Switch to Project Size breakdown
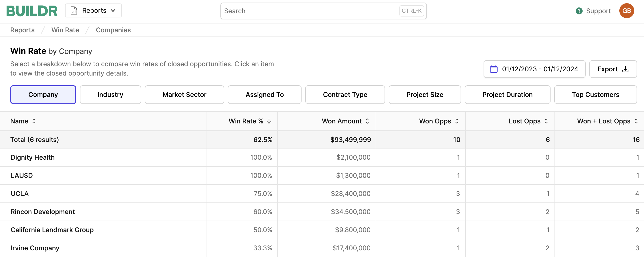The height and width of the screenshot is (258, 644). tap(425, 95)
